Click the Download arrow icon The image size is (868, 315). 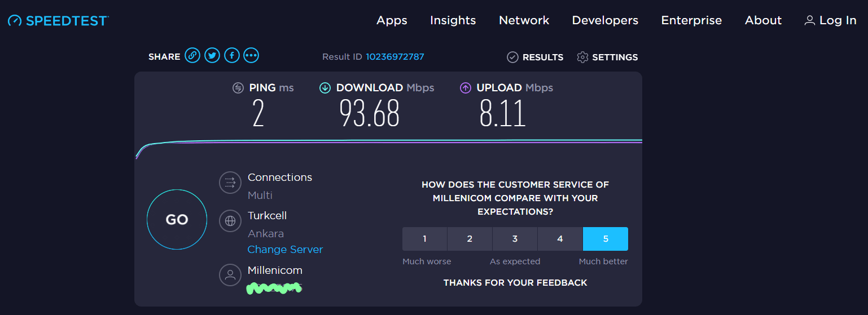(325, 88)
